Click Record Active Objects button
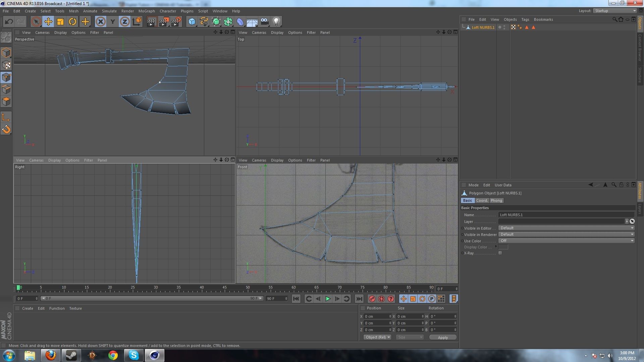 tap(372, 299)
